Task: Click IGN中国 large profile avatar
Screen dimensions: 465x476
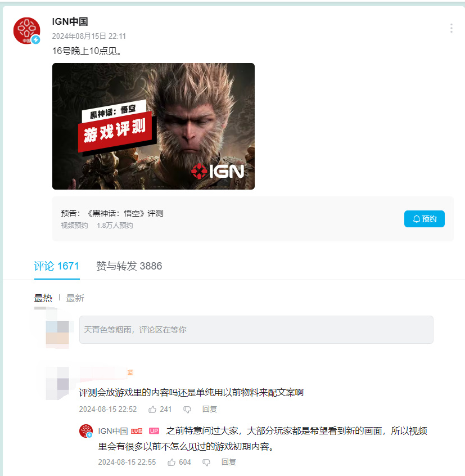Action: click(26, 30)
